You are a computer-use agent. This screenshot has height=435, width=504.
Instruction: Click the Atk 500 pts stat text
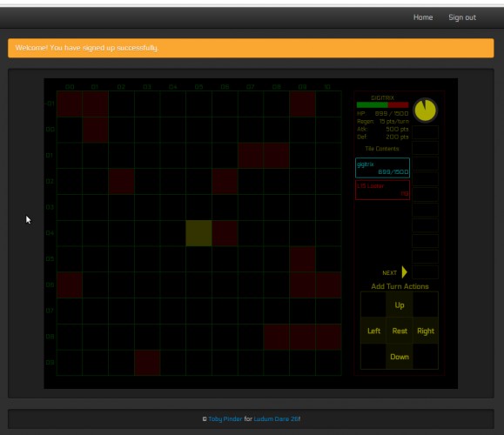[x=382, y=129]
